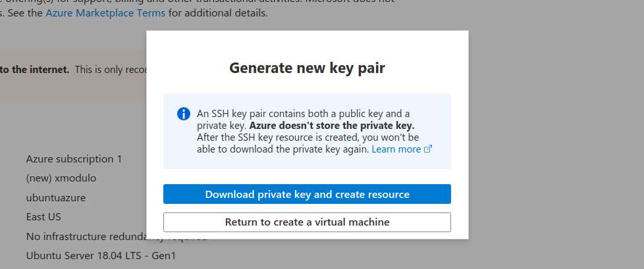Image resolution: width=644 pixels, height=269 pixels.
Task: Click the 'for additional details' text
Action: [x=218, y=13]
